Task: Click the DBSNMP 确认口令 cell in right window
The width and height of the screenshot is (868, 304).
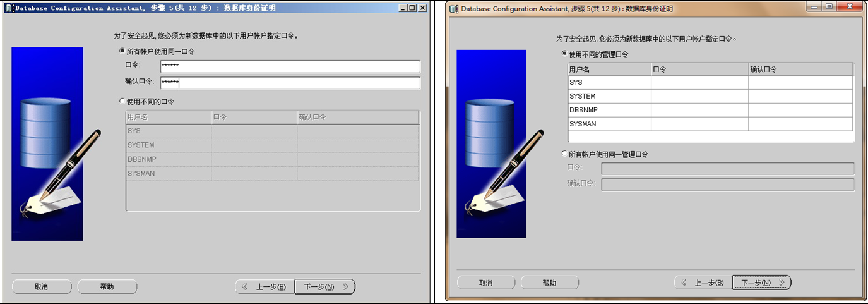Action: [800, 111]
